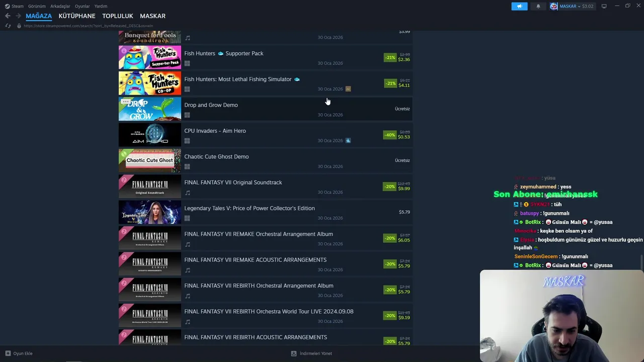Click Windows icon under Fish Hunters Supporter Pack

tap(187, 63)
